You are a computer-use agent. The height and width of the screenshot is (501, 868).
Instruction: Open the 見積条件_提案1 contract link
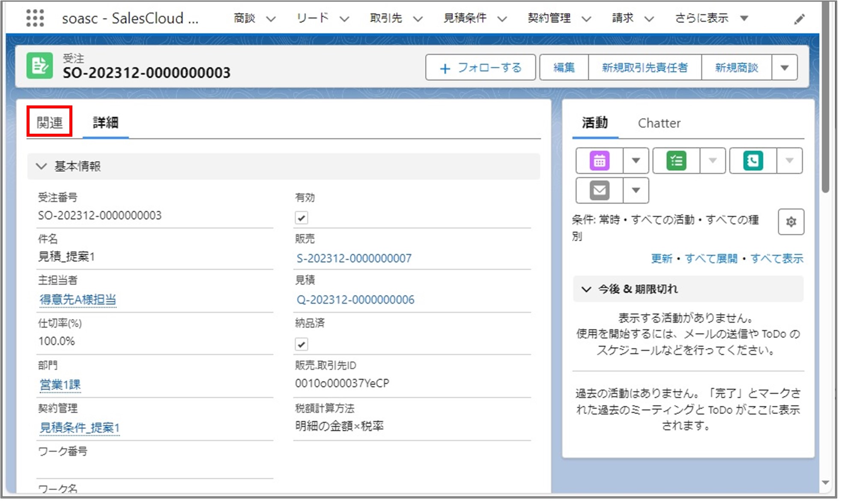point(79,428)
